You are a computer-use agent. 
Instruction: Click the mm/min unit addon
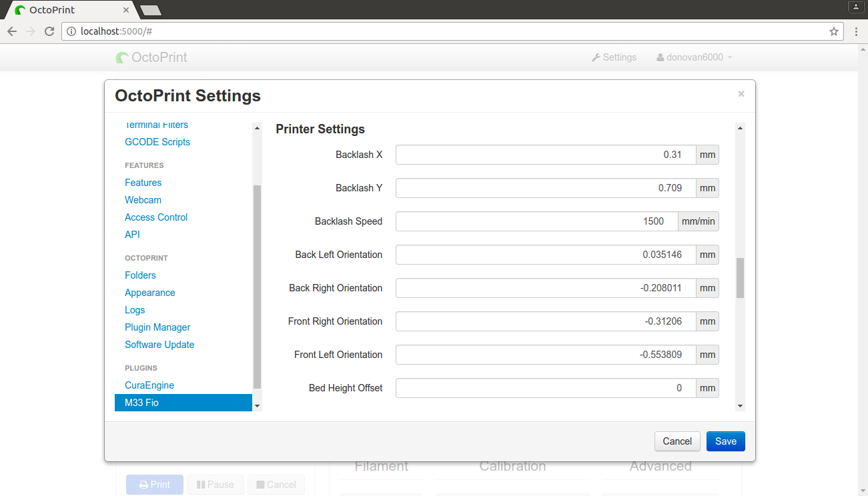click(699, 221)
